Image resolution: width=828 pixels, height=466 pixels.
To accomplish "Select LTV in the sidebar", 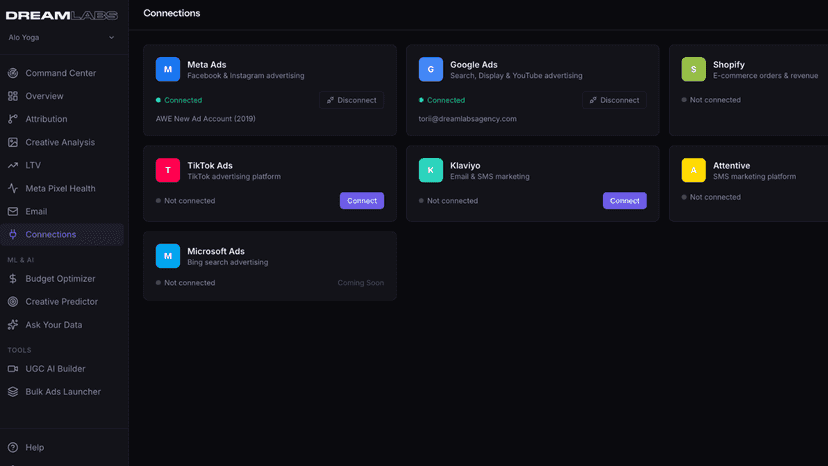I will pyautogui.click(x=62, y=165).
